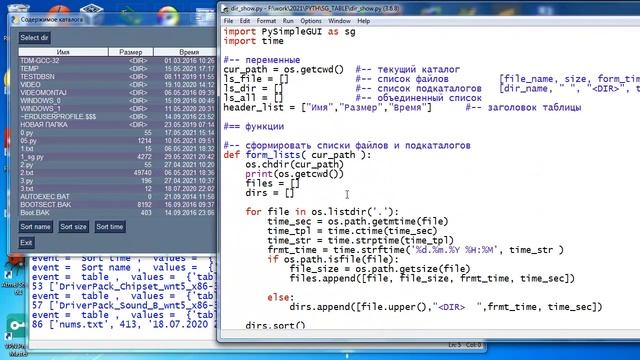The width and height of the screenshot is (640, 360).
Task: Click the 'for file in os.listdir' line
Action: [x=322, y=212]
